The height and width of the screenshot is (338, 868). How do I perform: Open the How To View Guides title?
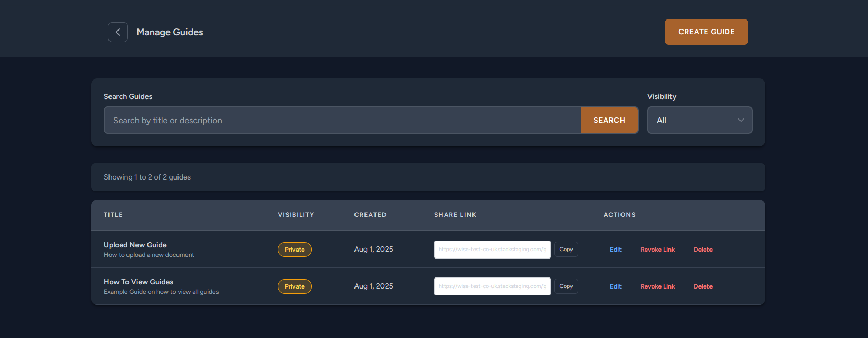[x=139, y=282]
